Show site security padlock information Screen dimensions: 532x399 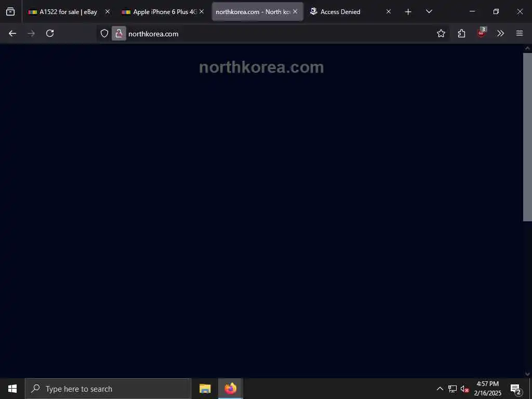click(x=119, y=33)
